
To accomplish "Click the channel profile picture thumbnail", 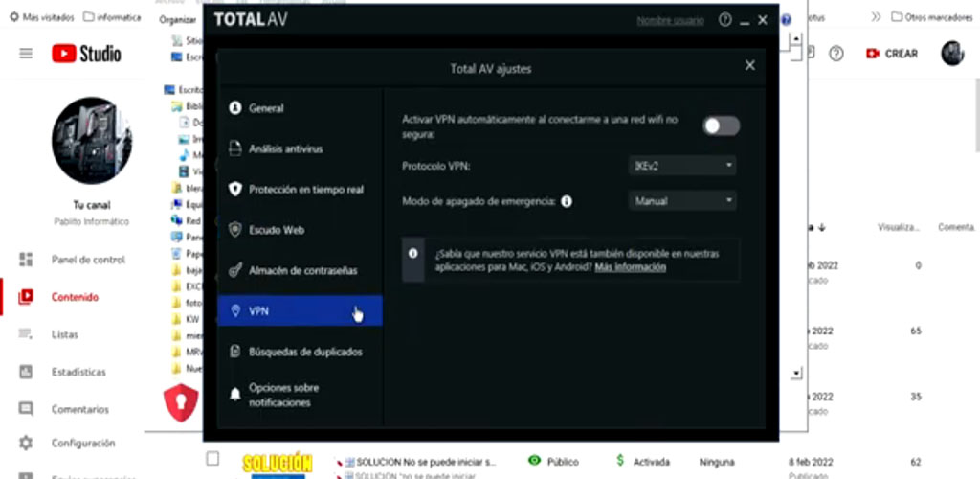I will pos(92,141).
